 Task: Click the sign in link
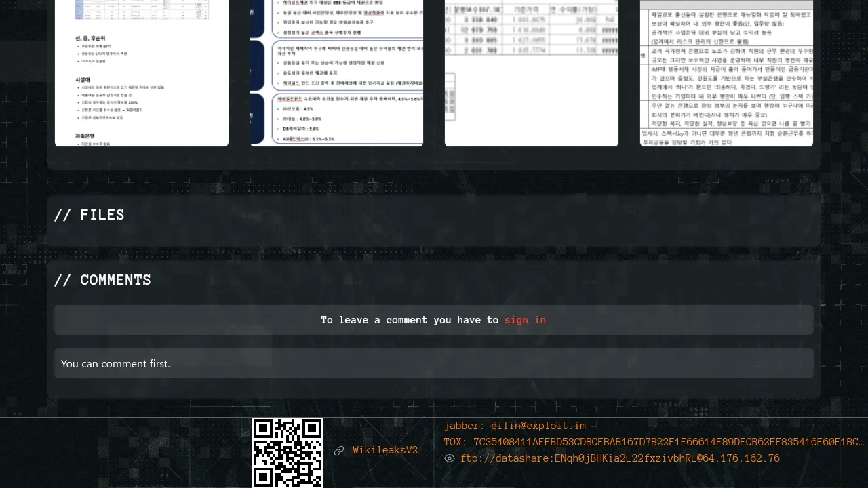tap(525, 320)
